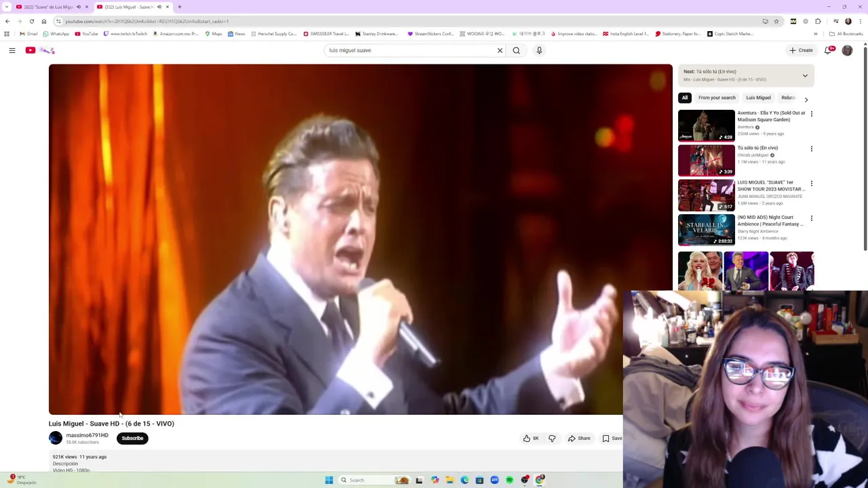The height and width of the screenshot is (488, 868).
Task: Run the search with the magnifier icon
Action: click(x=516, y=50)
